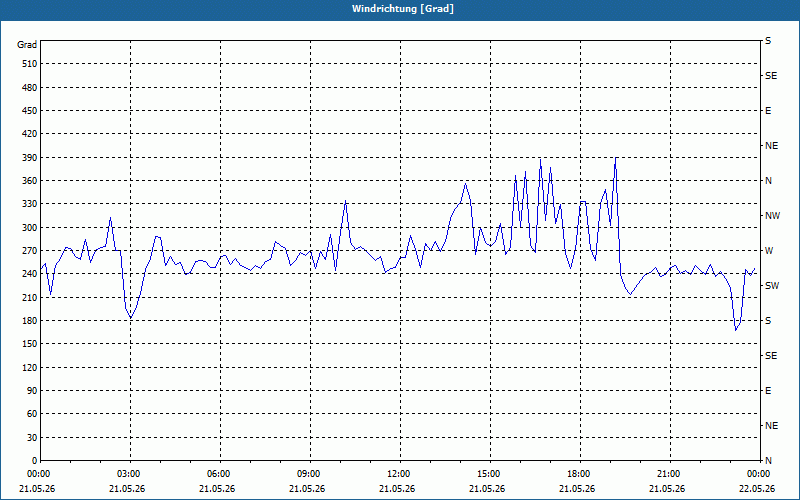Click the Windrichtung [Grad] chart title
This screenshot has width=800, height=500.
(403, 9)
